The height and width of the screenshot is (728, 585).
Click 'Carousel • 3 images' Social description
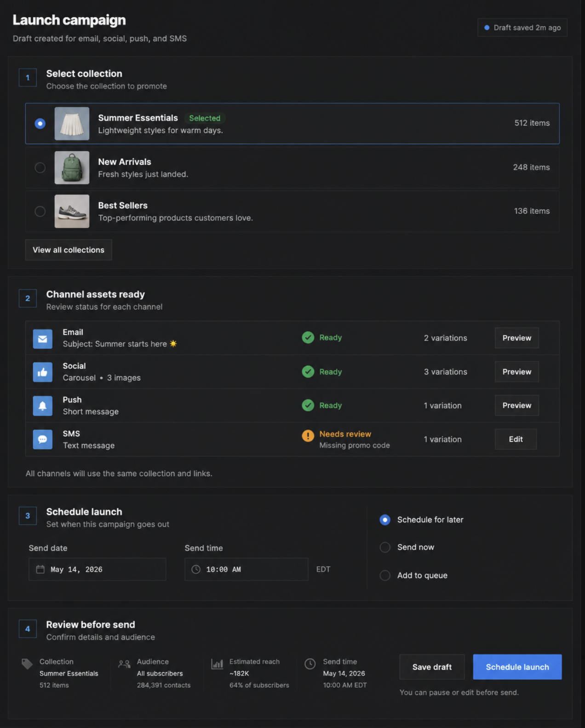102,378
